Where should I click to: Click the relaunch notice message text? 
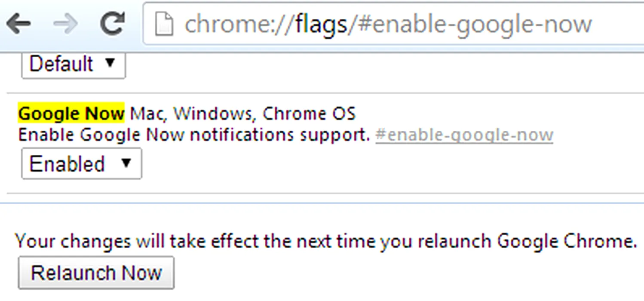[x=326, y=241]
